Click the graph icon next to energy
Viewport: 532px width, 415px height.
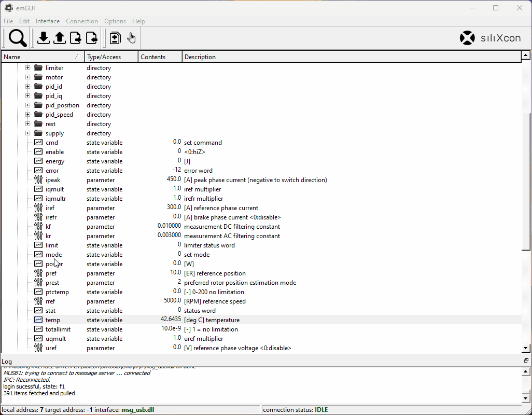tap(38, 161)
